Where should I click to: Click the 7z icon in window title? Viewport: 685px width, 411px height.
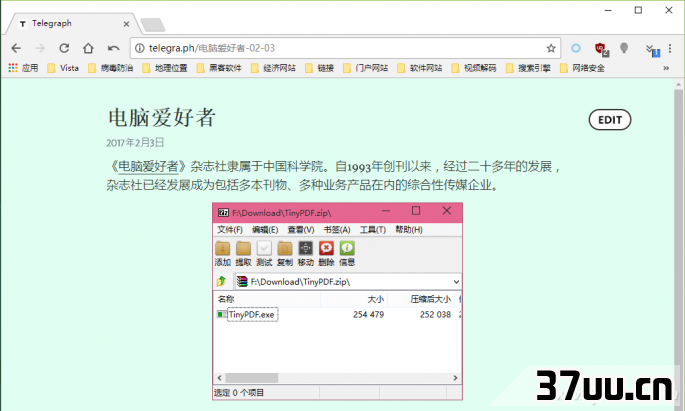pos(223,213)
